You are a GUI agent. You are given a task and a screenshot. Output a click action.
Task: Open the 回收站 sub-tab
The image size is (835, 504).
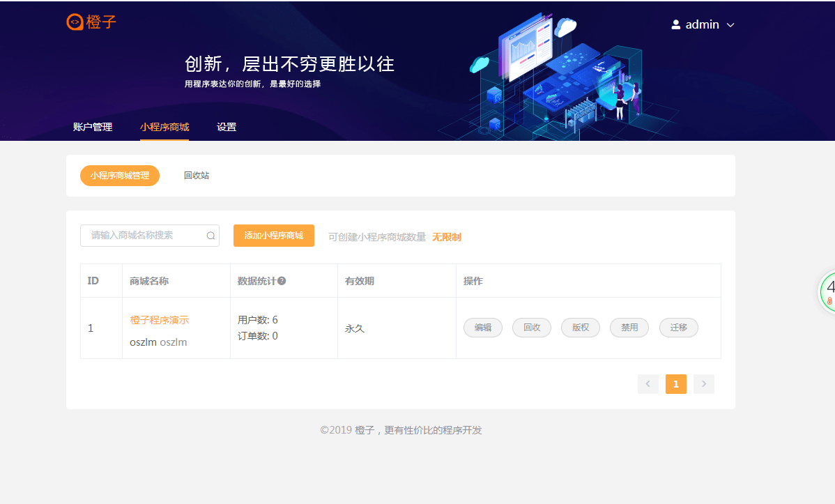pyautogui.click(x=197, y=176)
